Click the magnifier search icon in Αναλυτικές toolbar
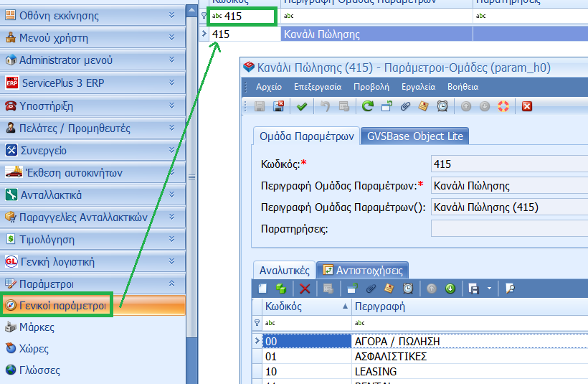 click(x=510, y=289)
